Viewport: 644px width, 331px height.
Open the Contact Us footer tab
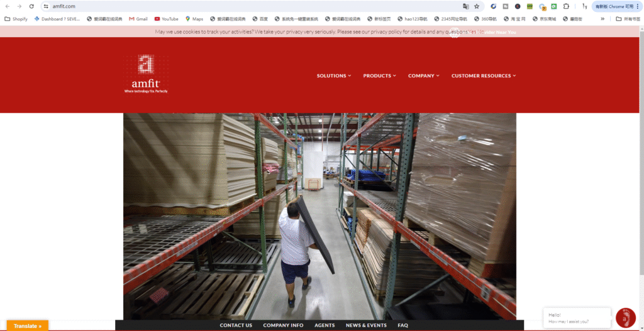tap(236, 325)
